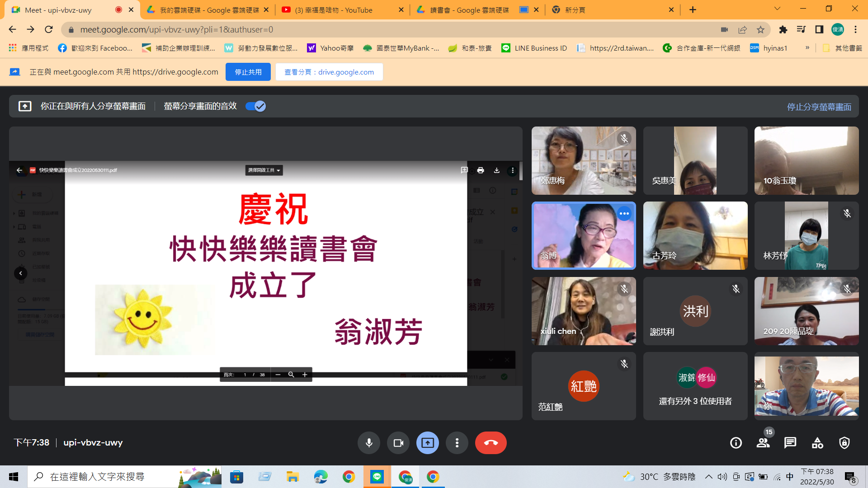The image size is (868, 488).
Task: Click the red leave call button
Action: coord(491,443)
